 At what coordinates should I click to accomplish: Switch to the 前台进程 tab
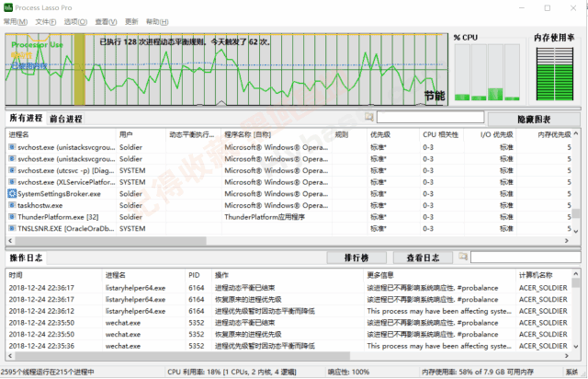66,119
